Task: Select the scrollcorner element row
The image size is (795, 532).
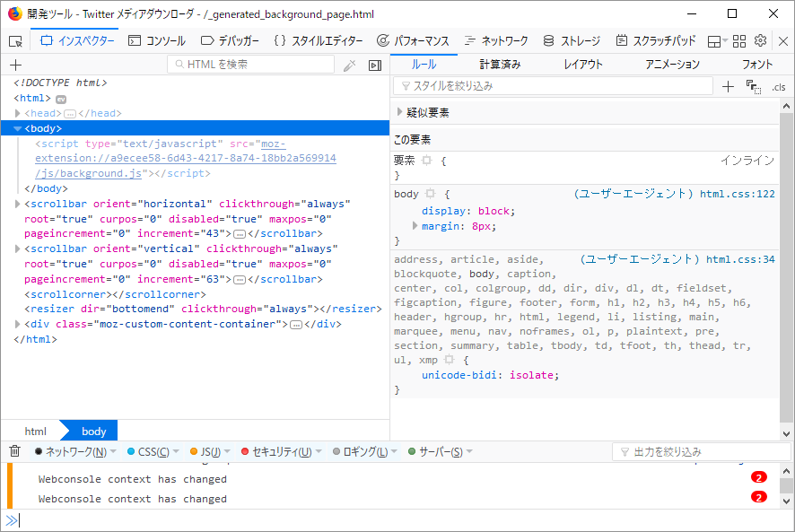Action: pos(115,294)
